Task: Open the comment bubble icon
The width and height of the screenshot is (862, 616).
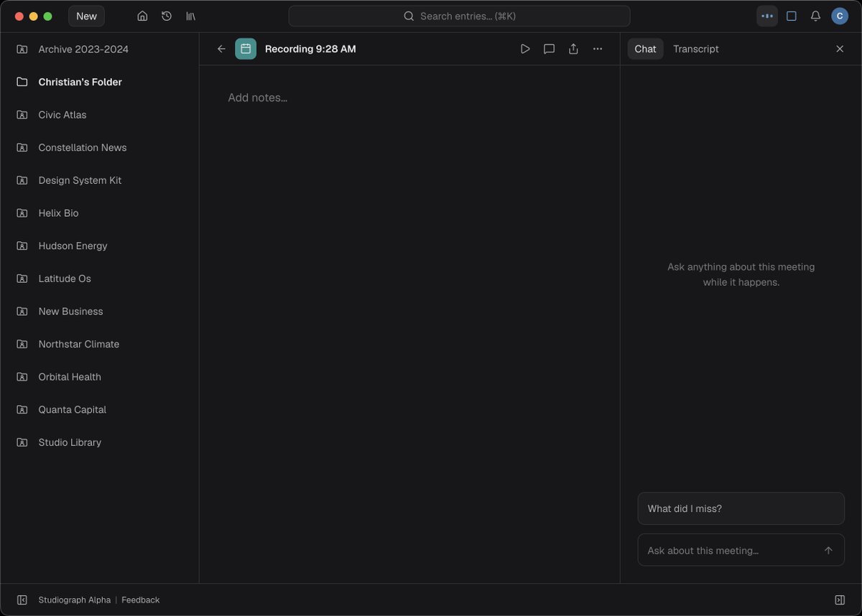Action: [549, 49]
